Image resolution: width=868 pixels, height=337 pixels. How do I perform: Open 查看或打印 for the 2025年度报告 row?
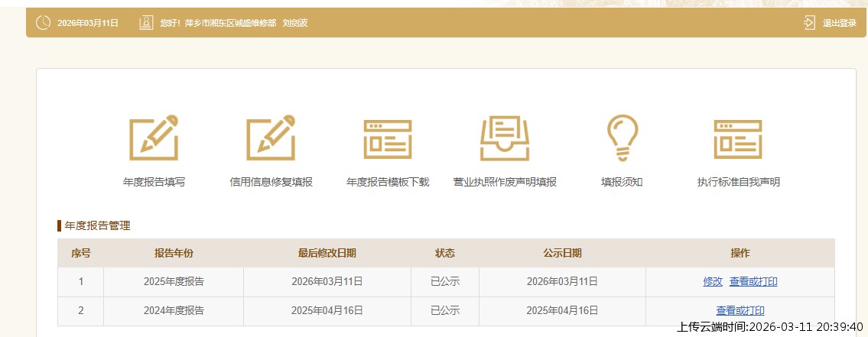coord(753,281)
